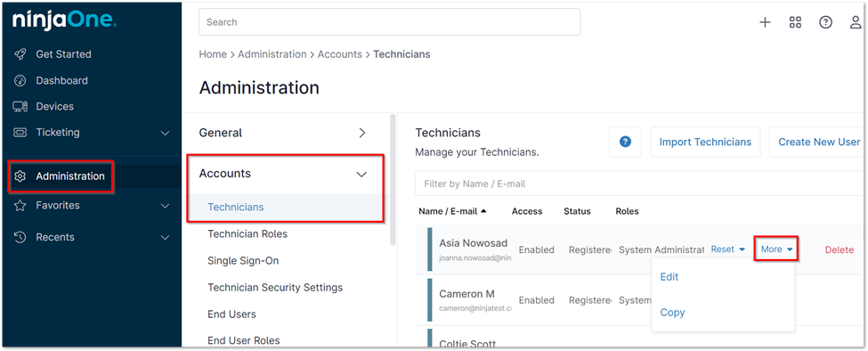Click Asia Nowosad's System Administrator role
Viewport: 868px width, 351px height.
point(661,249)
